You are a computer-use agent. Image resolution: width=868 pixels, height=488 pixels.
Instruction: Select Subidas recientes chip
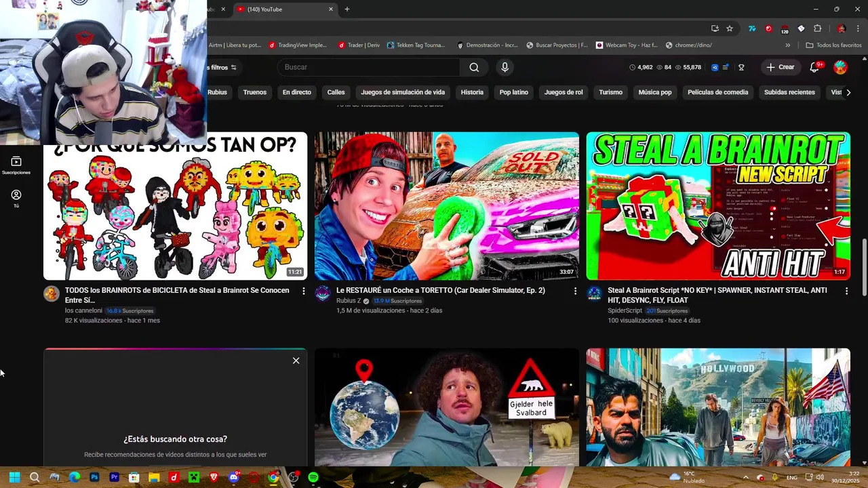789,92
